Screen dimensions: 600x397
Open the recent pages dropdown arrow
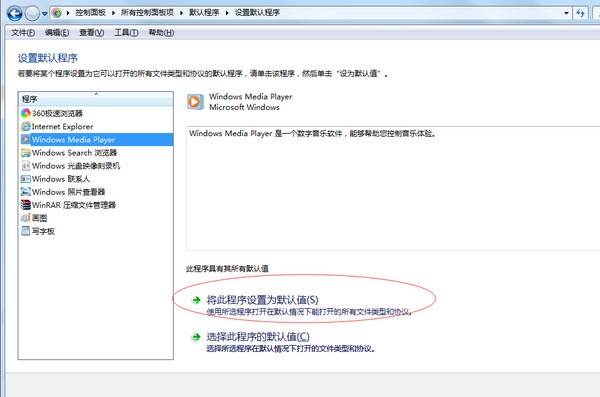(x=44, y=14)
